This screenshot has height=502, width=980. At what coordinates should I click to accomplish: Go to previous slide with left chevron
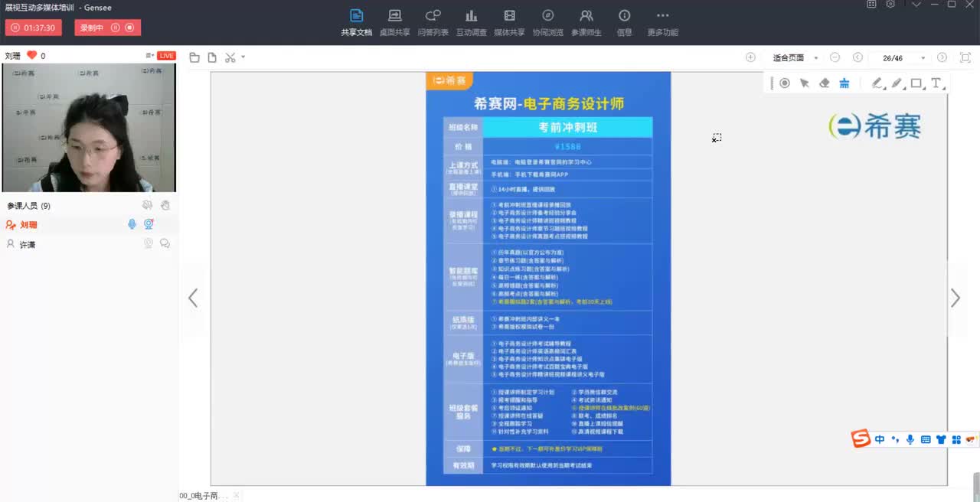pos(193,298)
